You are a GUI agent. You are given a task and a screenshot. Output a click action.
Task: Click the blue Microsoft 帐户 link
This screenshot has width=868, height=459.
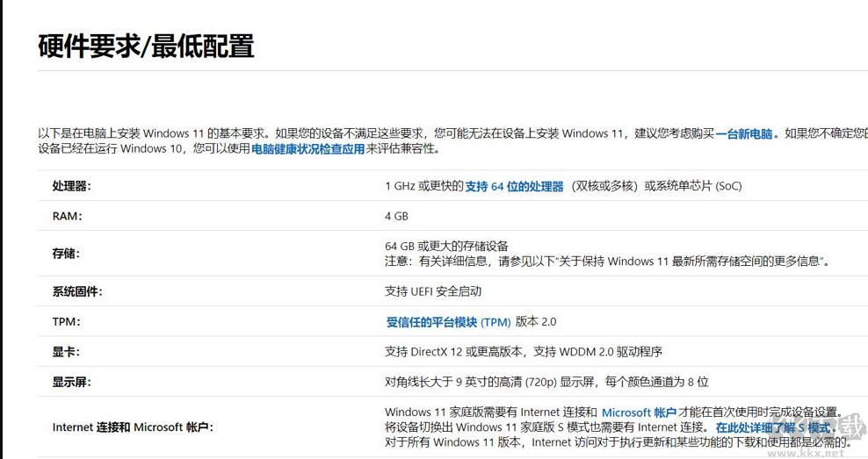[x=639, y=412]
